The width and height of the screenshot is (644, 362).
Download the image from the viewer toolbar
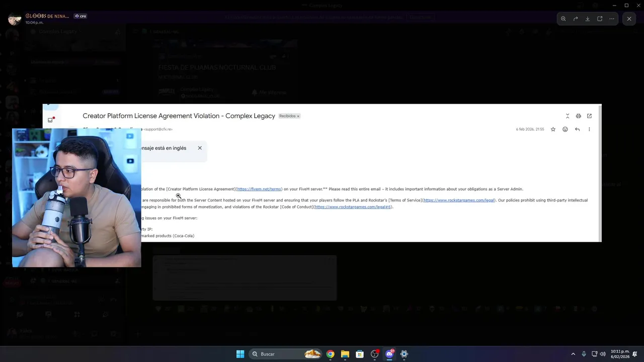[x=588, y=19]
